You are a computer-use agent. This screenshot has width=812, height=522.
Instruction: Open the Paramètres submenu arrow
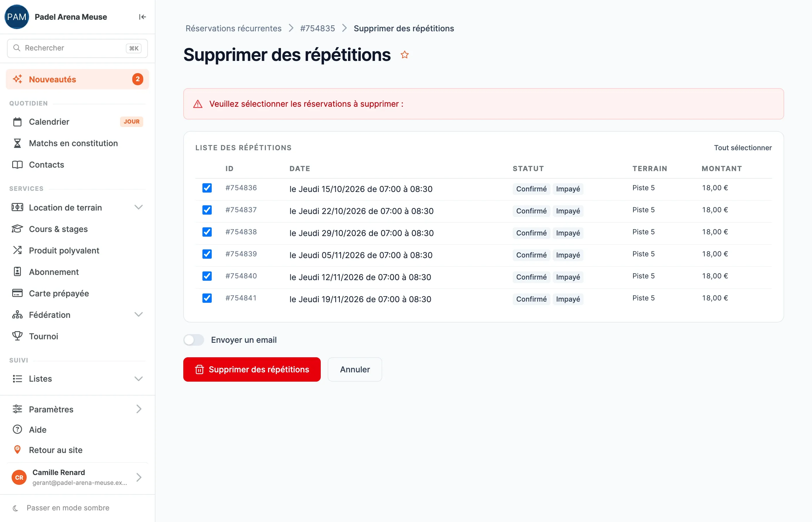pos(139,409)
